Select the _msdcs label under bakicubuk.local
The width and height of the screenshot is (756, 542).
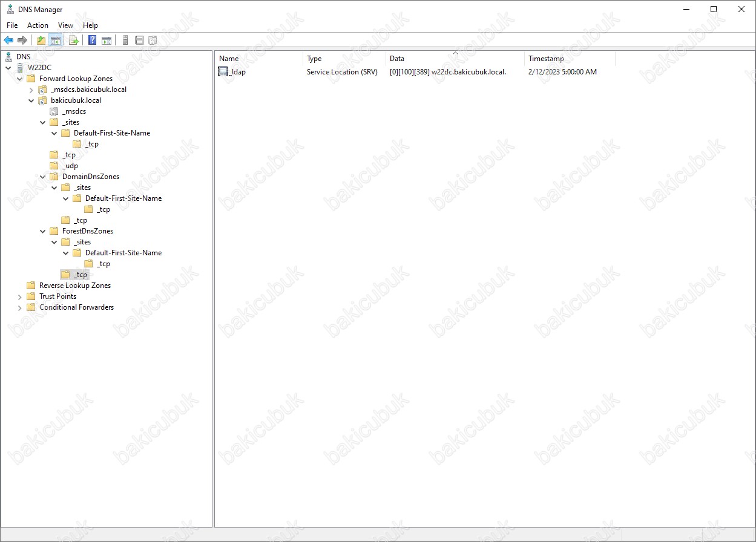74,111
